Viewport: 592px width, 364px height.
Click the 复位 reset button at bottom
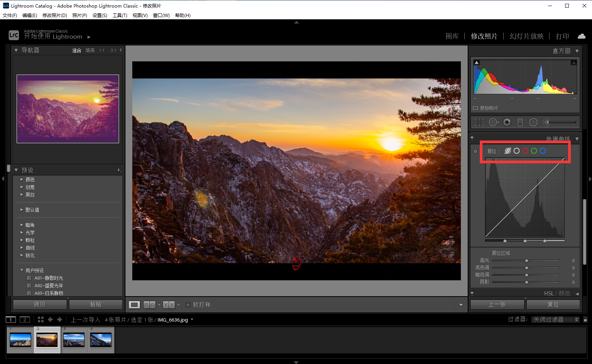(553, 304)
